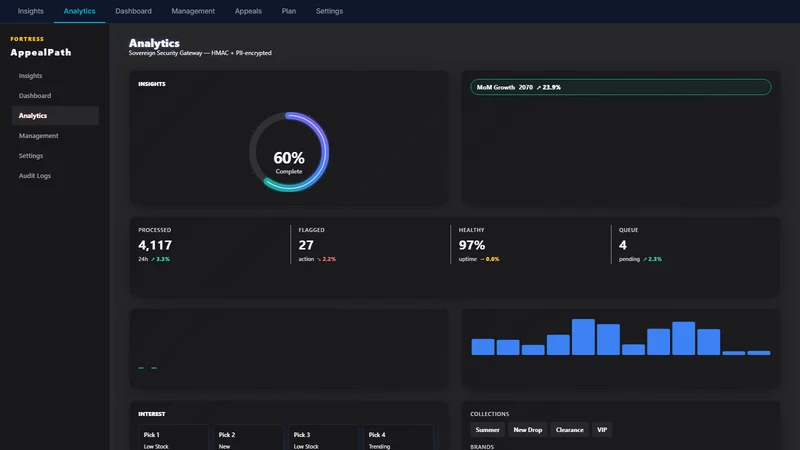Select the VIP collection chip
The image size is (800, 450).
point(602,430)
